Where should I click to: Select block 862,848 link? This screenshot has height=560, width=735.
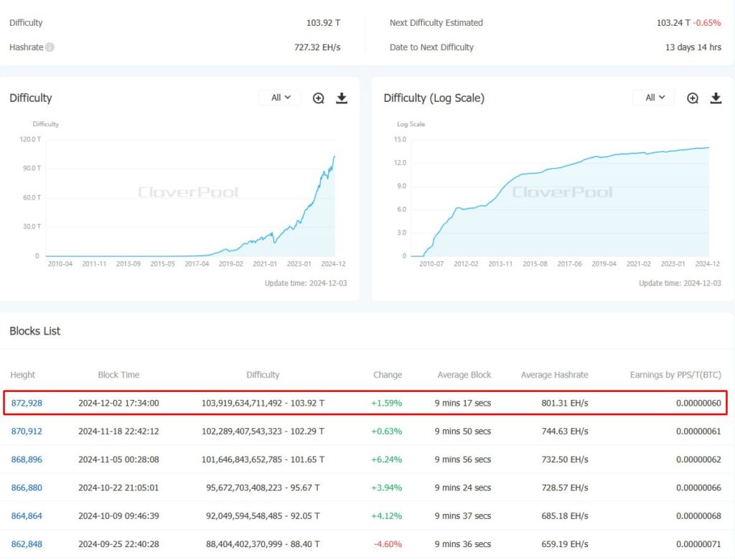[27, 544]
